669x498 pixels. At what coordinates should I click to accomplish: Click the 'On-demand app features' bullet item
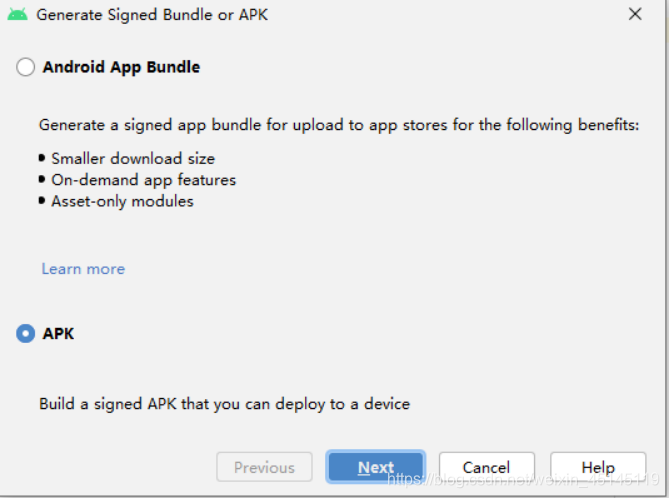click(144, 180)
